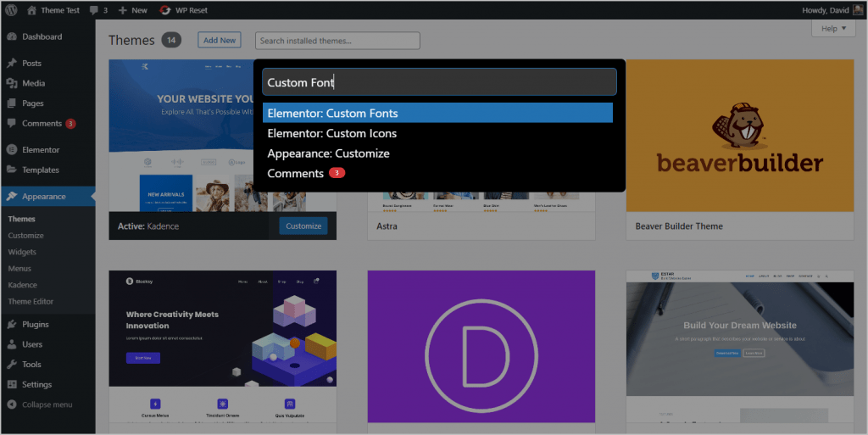Click the Appearance paintbrush icon
The height and width of the screenshot is (435, 868).
click(x=12, y=197)
